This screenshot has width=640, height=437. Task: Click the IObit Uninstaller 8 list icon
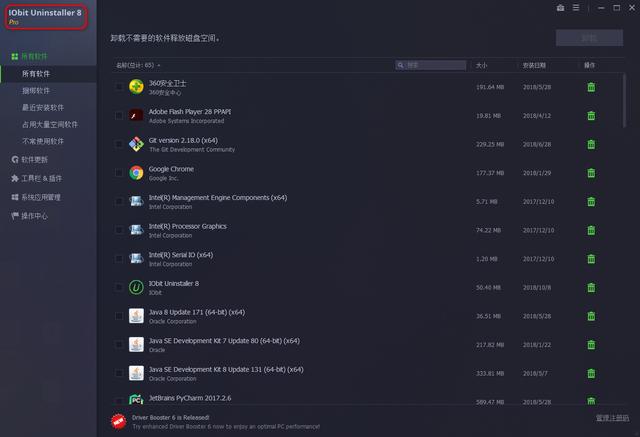coord(136,288)
